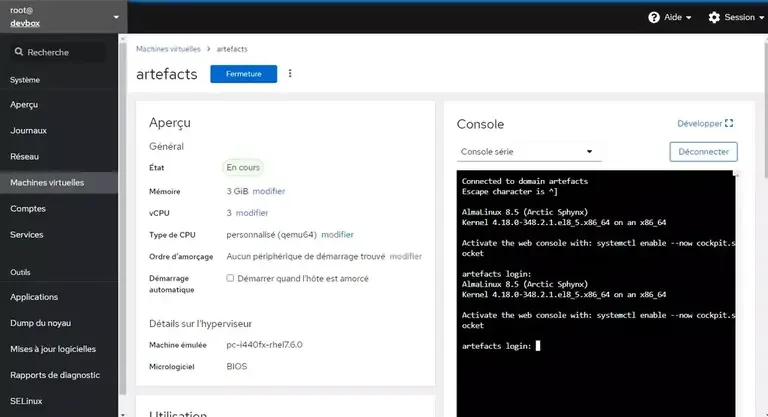The height and width of the screenshot is (417, 768).
Task: Click modifier link next to Mémoire
Action: tap(269, 190)
